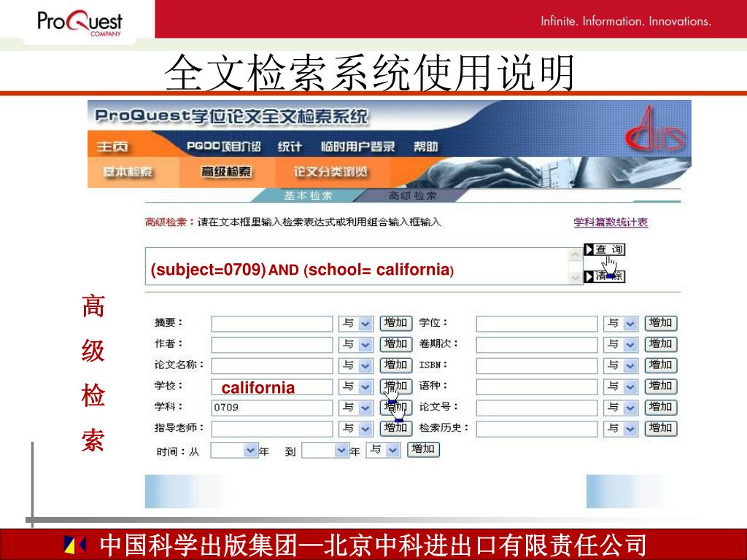The height and width of the screenshot is (560, 747).
Task: Switch to the 基本检索 sub-tab
Action: (309, 195)
